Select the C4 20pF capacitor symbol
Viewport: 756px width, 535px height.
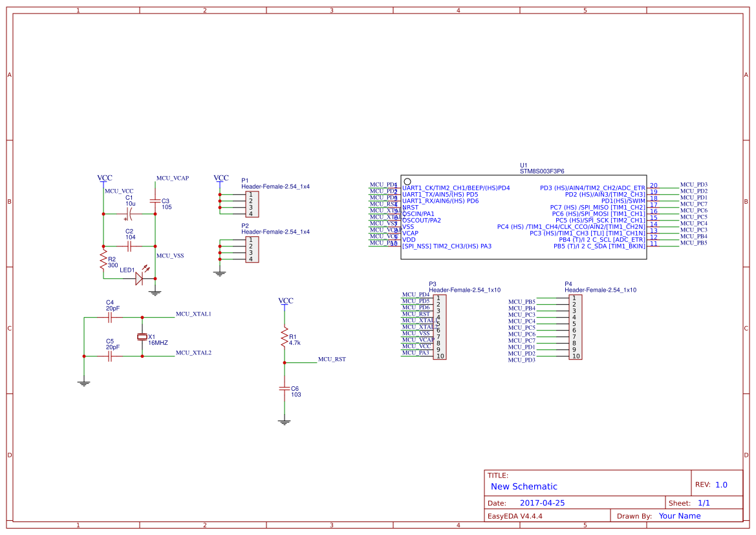click(110, 318)
